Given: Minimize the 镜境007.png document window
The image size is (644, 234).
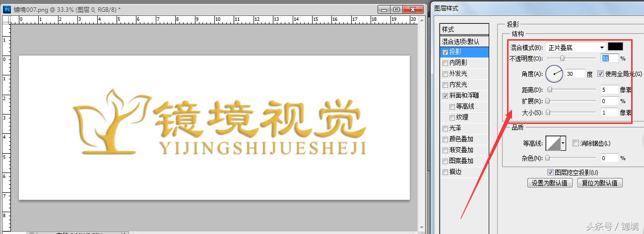Looking at the screenshot, I should pyautogui.click(x=384, y=9).
